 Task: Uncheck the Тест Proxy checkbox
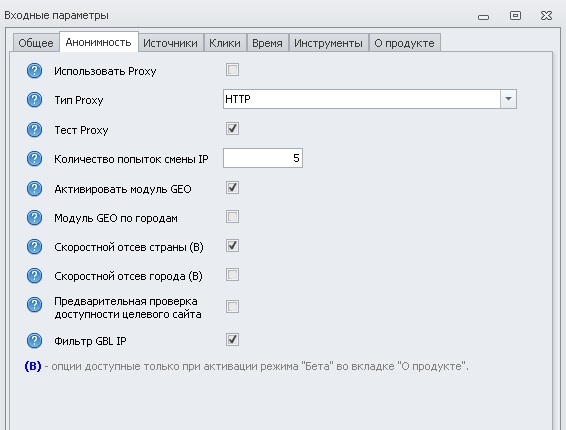click(x=232, y=129)
